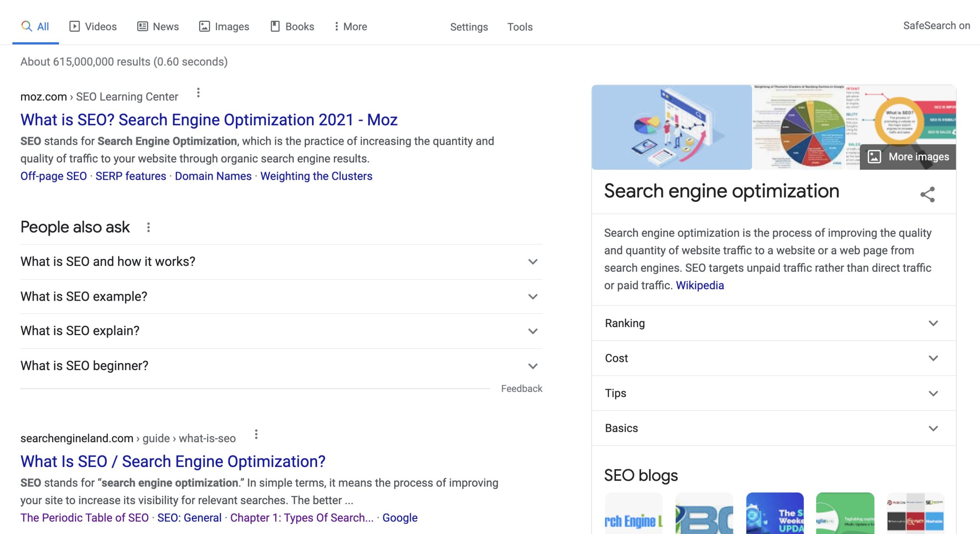
Task: Switch to the News tab
Action: pyautogui.click(x=158, y=26)
